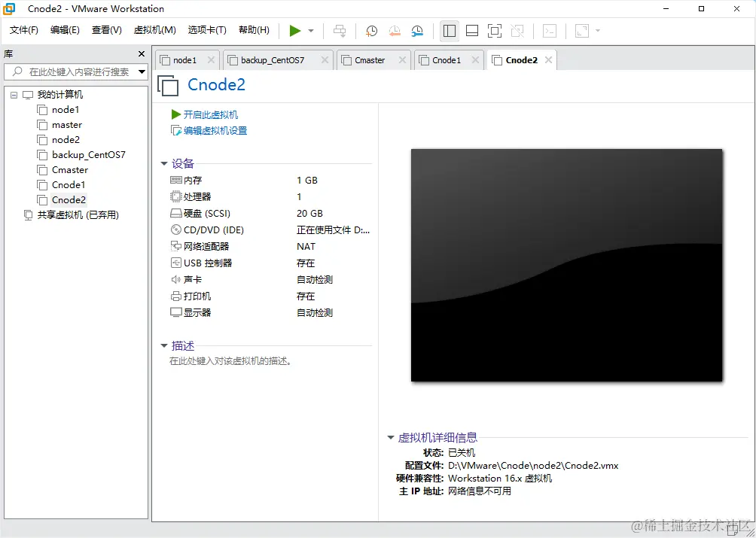Screen dimensions: 756x538
Task: Collapse the 设备 section
Action: pyautogui.click(x=164, y=164)
